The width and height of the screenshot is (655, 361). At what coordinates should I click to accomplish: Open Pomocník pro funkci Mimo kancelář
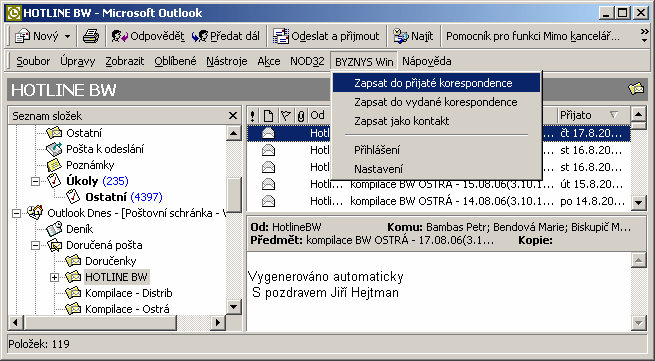tap(533, 37)
